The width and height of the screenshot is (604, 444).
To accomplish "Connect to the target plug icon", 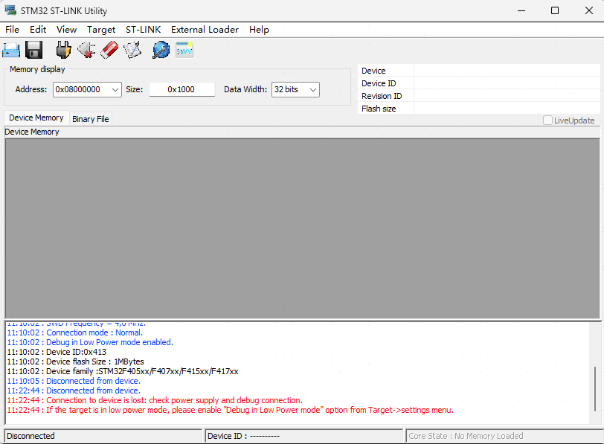I will tap(64, 50).
